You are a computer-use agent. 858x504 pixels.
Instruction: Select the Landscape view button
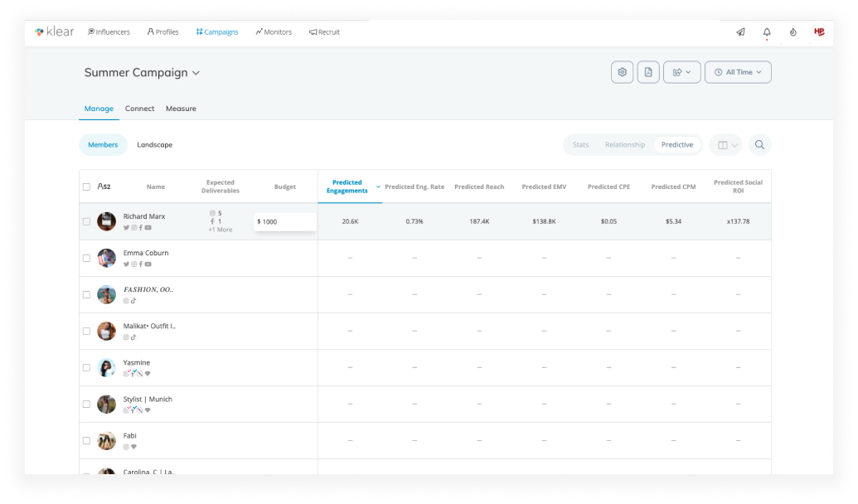[155, 145]
